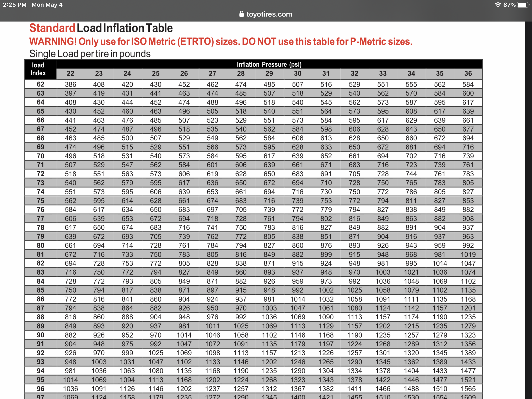Select load index row 80
Viewport: 532px width, 399px height.
40,245
